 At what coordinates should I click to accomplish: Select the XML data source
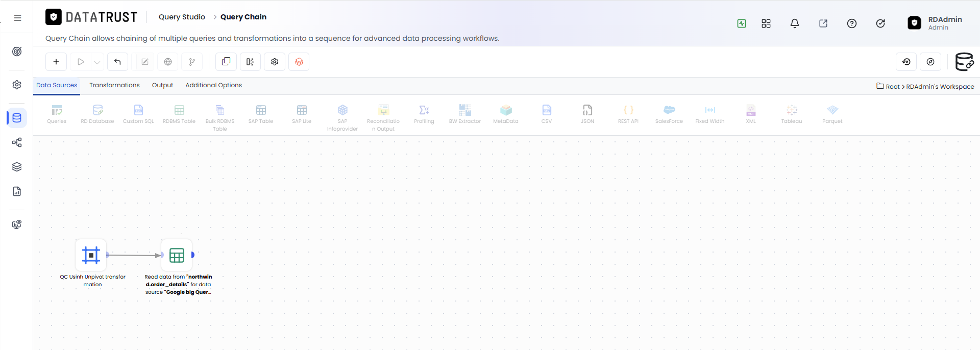[751, 114]
